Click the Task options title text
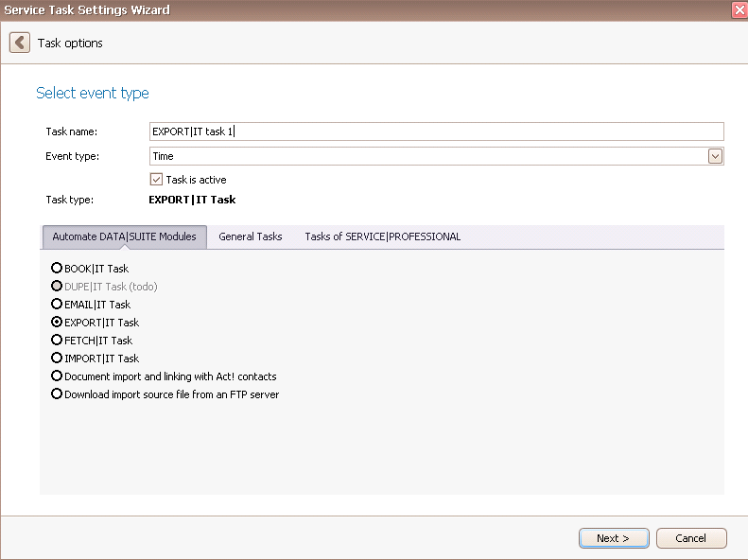748x560 pixels. click(70, 44)
